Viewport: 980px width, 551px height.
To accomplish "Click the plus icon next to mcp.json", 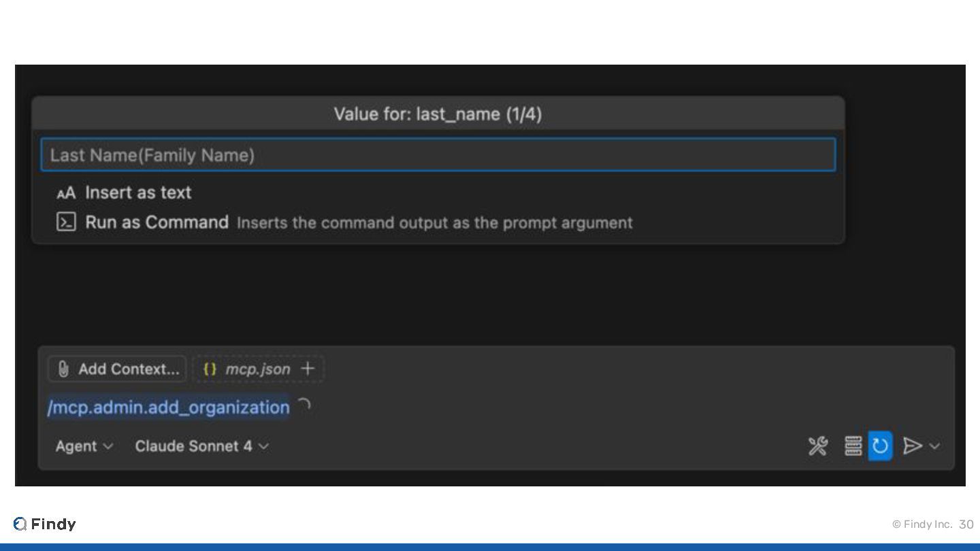I will [x=308, y=369].
